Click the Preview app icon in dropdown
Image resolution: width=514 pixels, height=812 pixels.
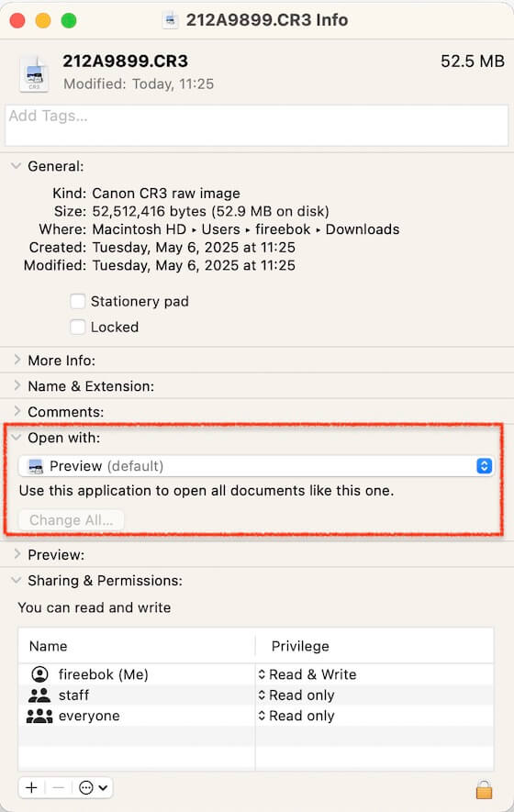36,466
